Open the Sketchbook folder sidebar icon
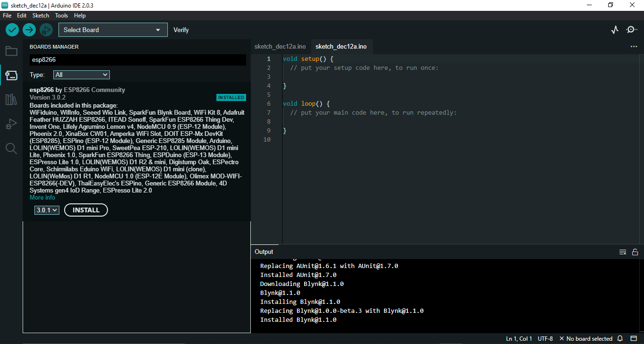644x344 pixels. tap(11, 51)
